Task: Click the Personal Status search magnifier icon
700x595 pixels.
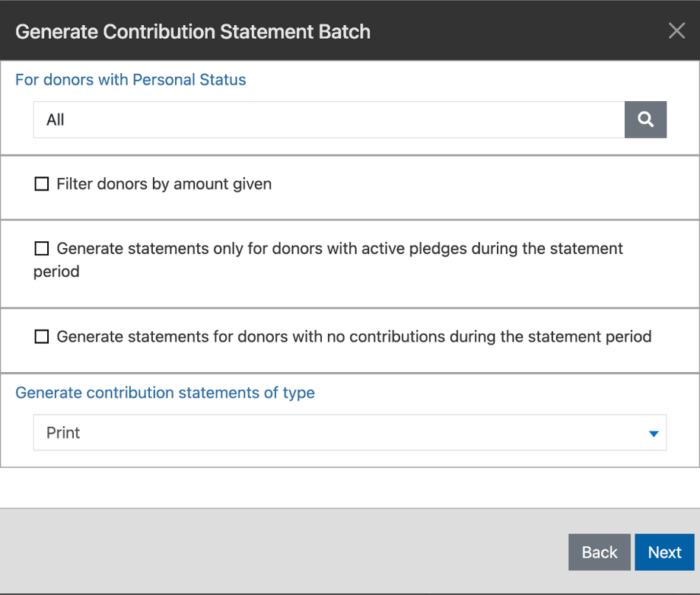Action: pyautogui.click(x=645, y=119)
